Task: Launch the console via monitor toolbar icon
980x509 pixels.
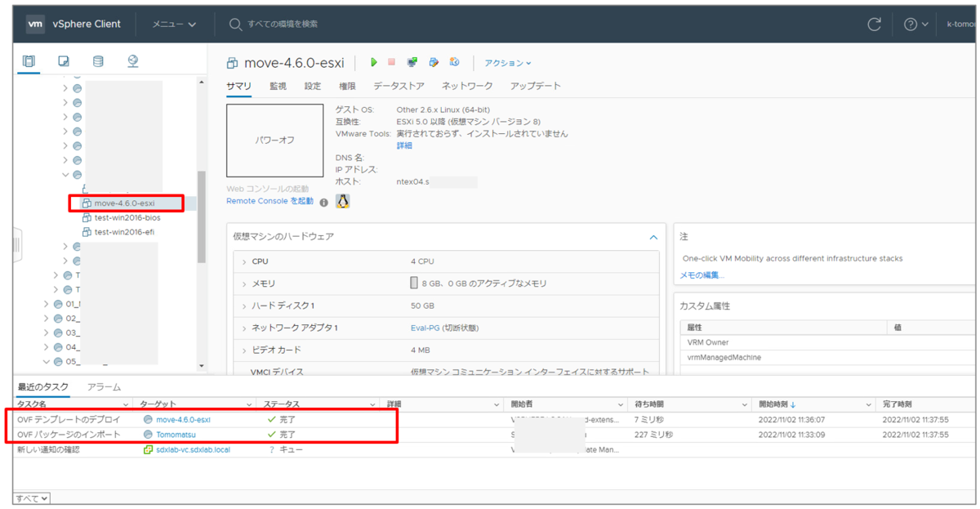Action: 412,62
